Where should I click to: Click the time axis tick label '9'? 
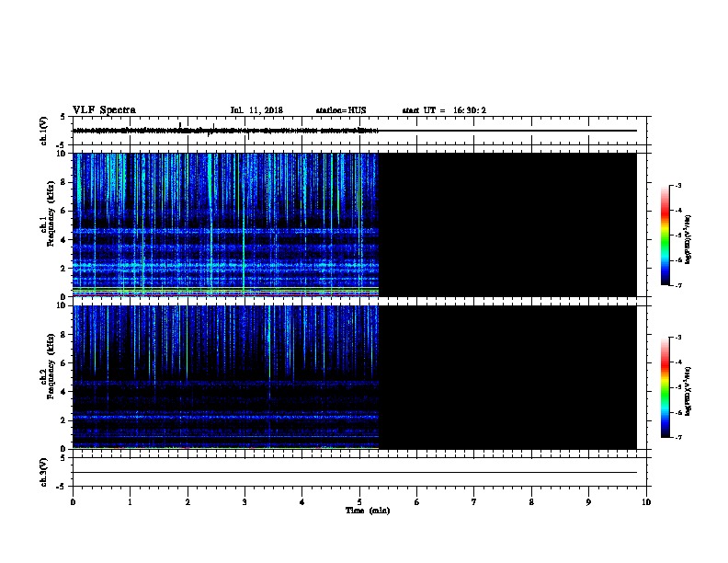point(588,502)
